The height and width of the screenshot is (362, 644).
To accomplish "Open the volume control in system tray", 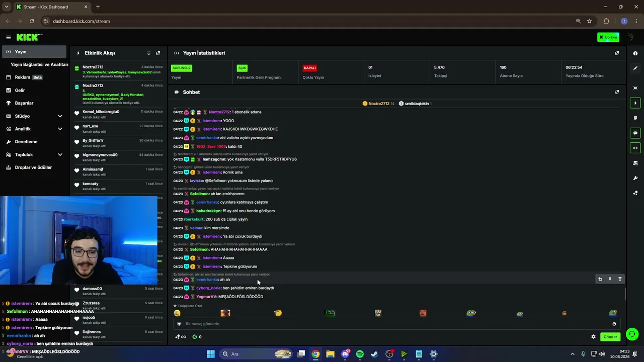I will coord(602,354).
